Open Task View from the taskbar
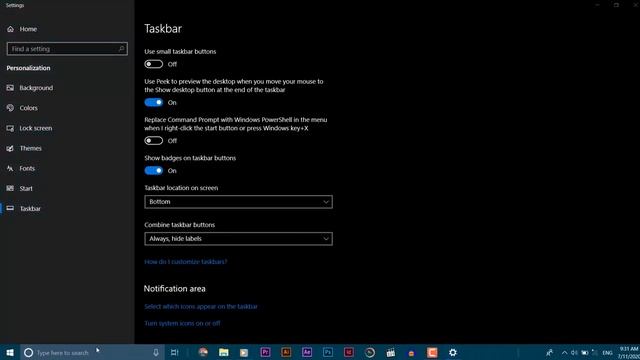 (174, 352)
